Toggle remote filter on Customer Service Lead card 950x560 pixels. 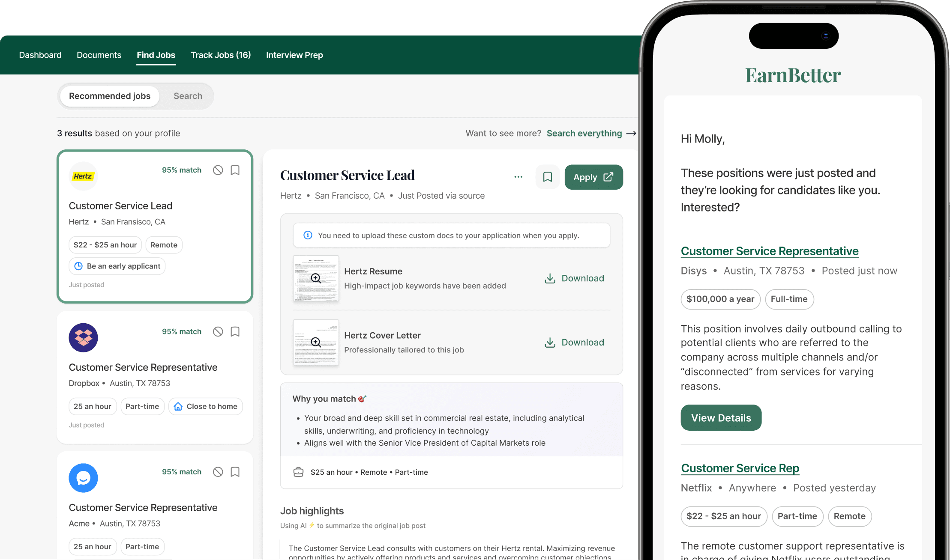coord(163,244)
